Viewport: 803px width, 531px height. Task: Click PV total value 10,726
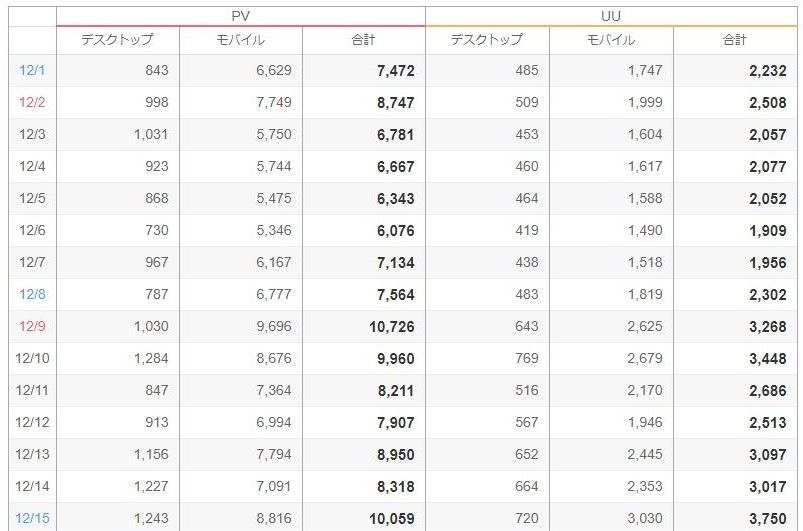point(389,327)
